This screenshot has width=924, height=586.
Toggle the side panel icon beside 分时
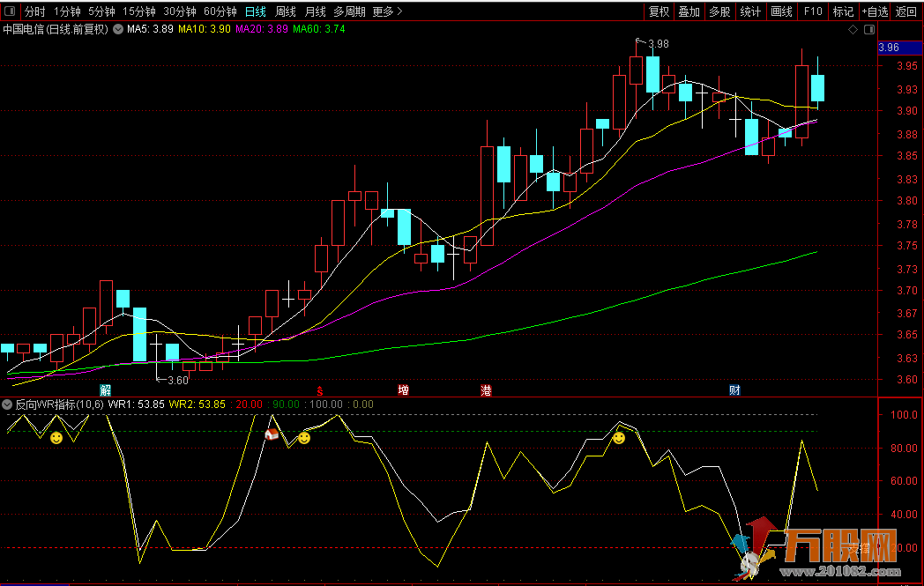[x=10, y=11]
